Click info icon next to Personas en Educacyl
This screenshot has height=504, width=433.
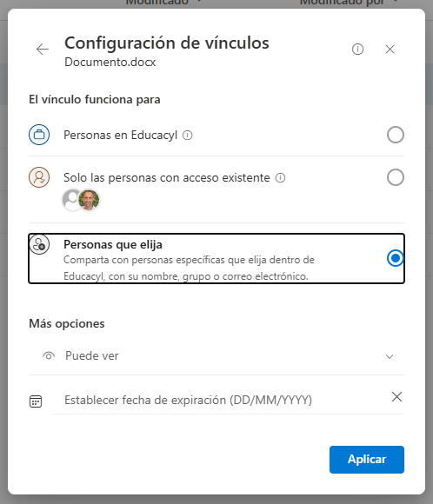pos(188,136)
